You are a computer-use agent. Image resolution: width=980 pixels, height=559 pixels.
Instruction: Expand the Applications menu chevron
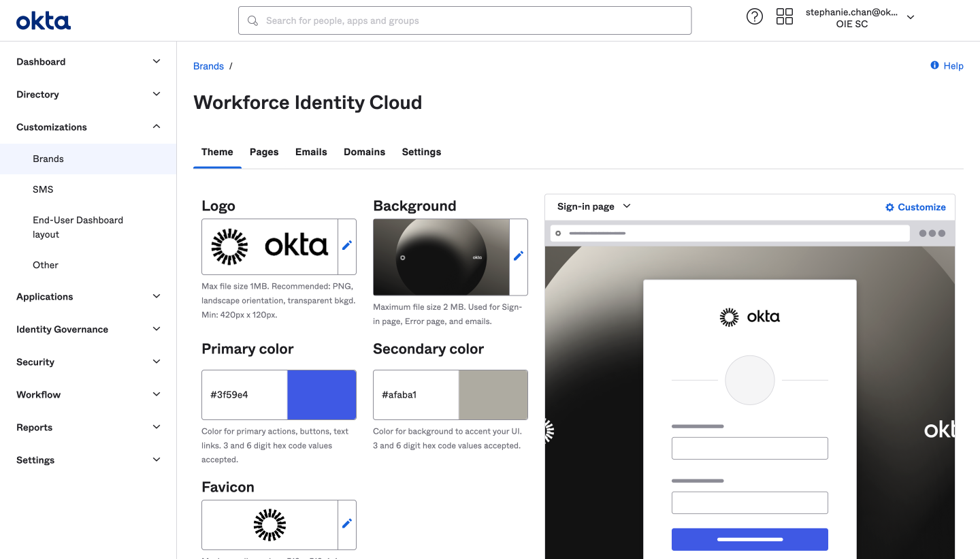157,296
